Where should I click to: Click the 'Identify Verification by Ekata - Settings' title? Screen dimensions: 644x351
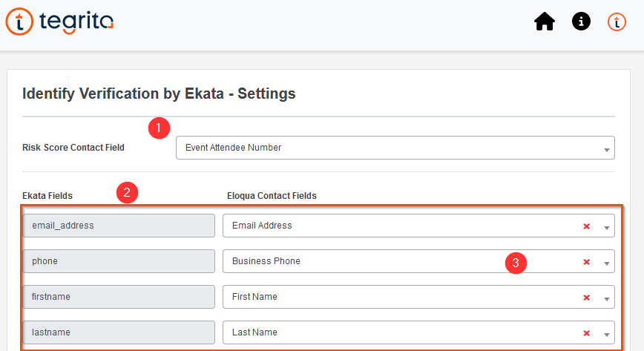point(159,94)
